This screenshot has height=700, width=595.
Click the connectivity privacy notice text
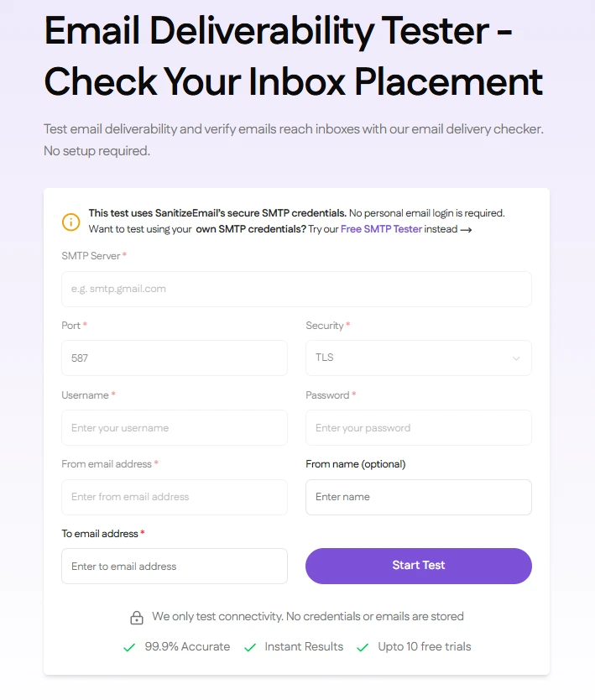click(308, 617)
